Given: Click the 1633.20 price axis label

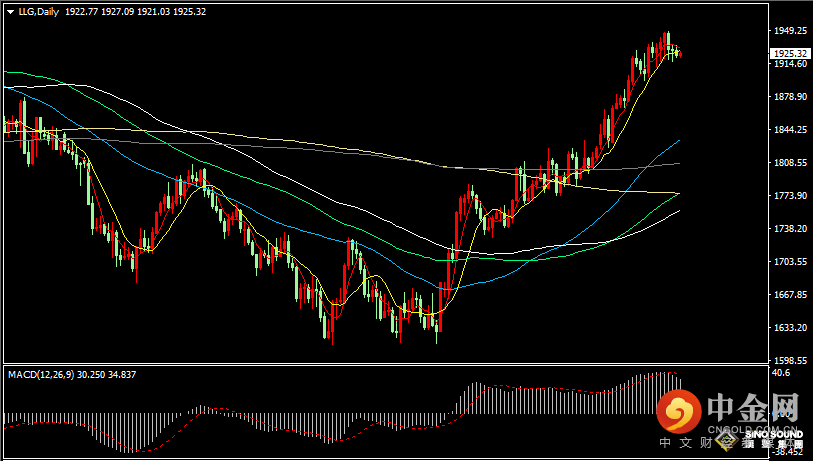Looking at the screenshot, I should 790,328.
